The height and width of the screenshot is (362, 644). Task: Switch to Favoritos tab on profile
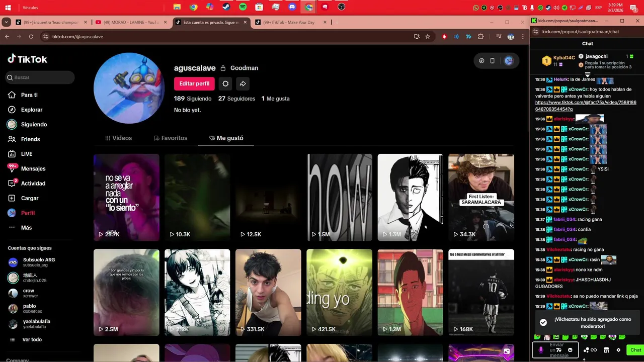171,138
